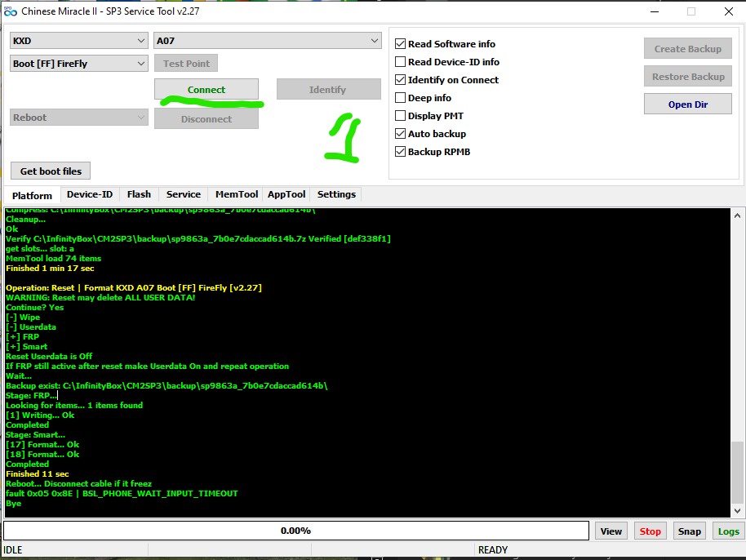Click the '[18] Format... Ok' log line

pos(42,454)
